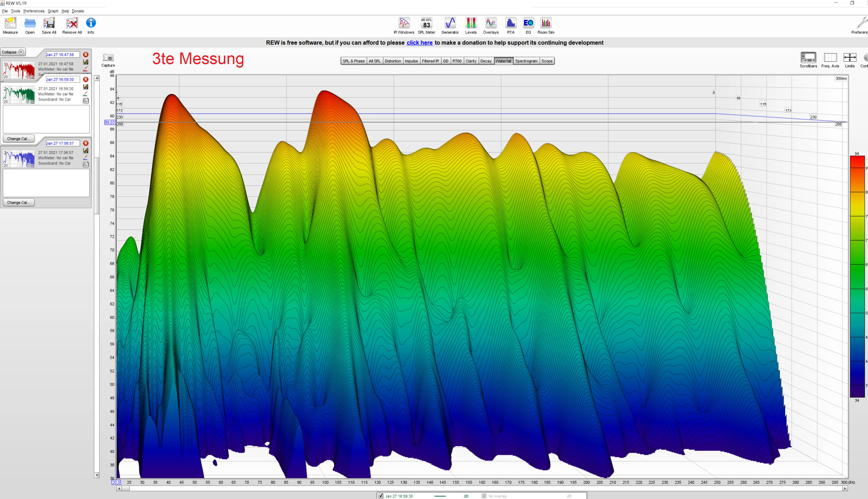
Task: Open the File menu
Action: click(5, 11)
